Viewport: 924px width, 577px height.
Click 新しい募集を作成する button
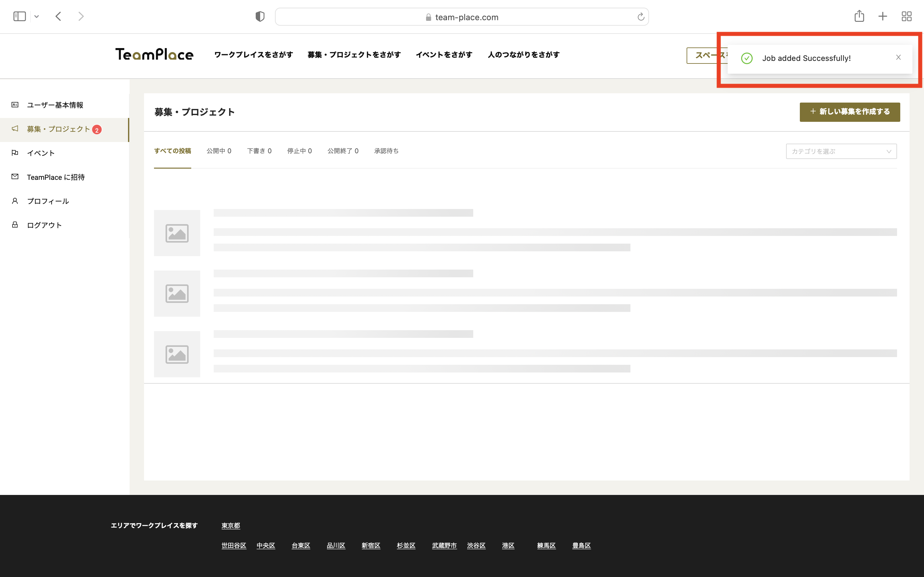coord(850,112)
